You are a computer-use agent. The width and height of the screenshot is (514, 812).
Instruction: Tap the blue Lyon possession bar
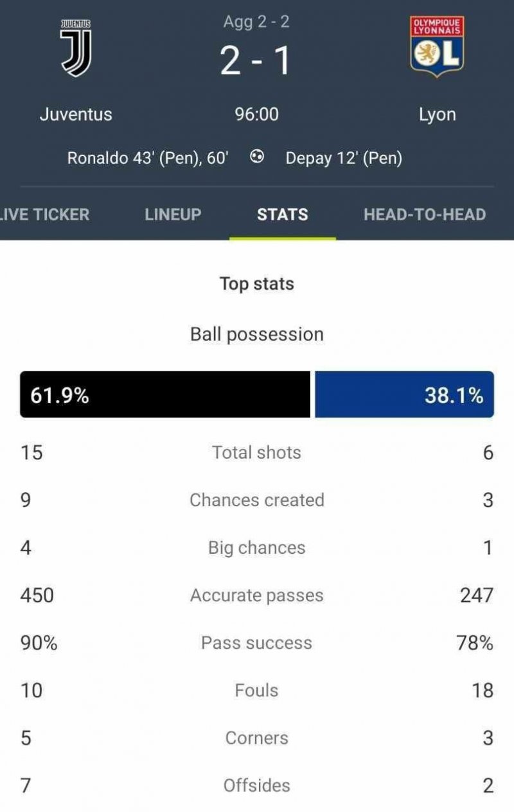(x=404, y=394)
